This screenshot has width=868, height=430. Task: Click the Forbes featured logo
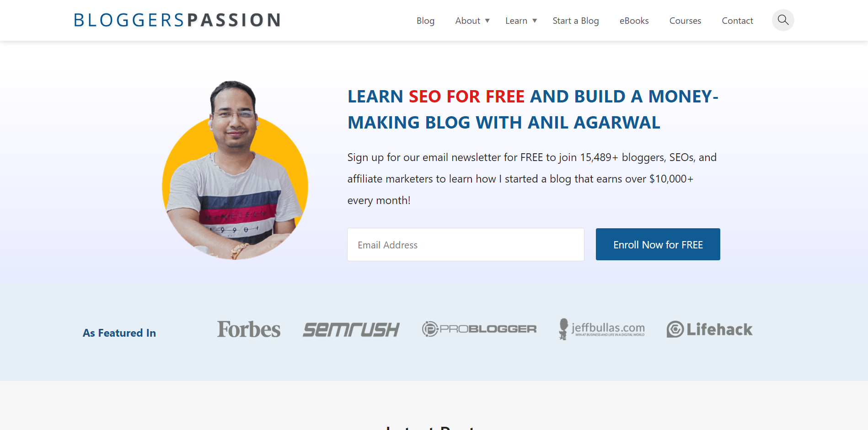(249, 329)
